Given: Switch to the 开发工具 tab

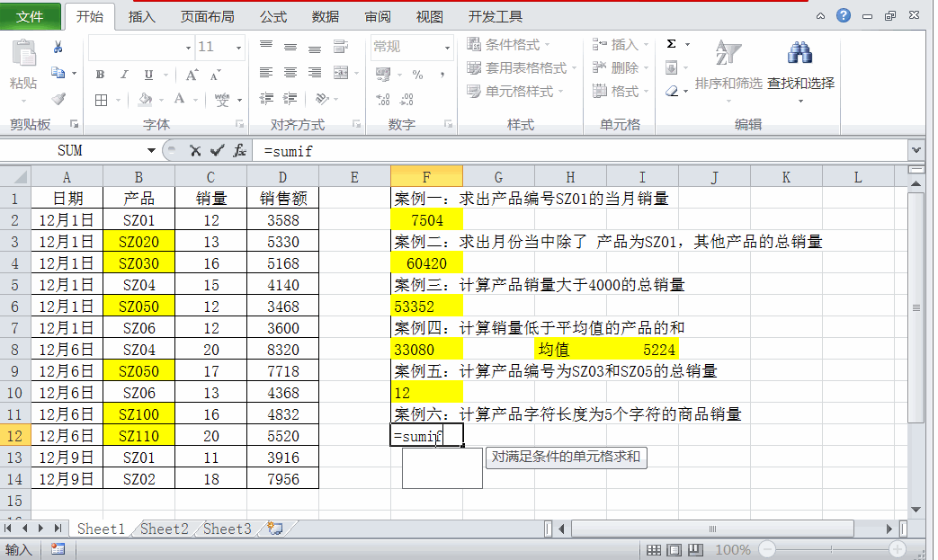Looking at the screenshot, I should tap(496, 17).
